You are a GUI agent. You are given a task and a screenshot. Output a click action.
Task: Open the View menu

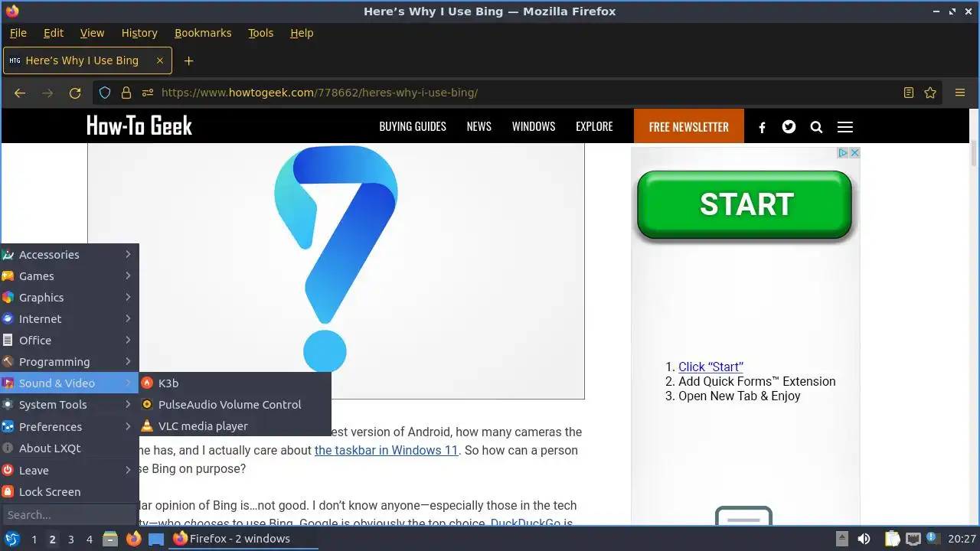click(92, 33)
